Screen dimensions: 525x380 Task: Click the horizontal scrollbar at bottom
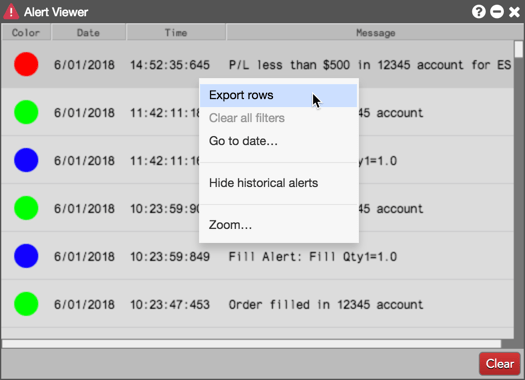click(251, 344)
